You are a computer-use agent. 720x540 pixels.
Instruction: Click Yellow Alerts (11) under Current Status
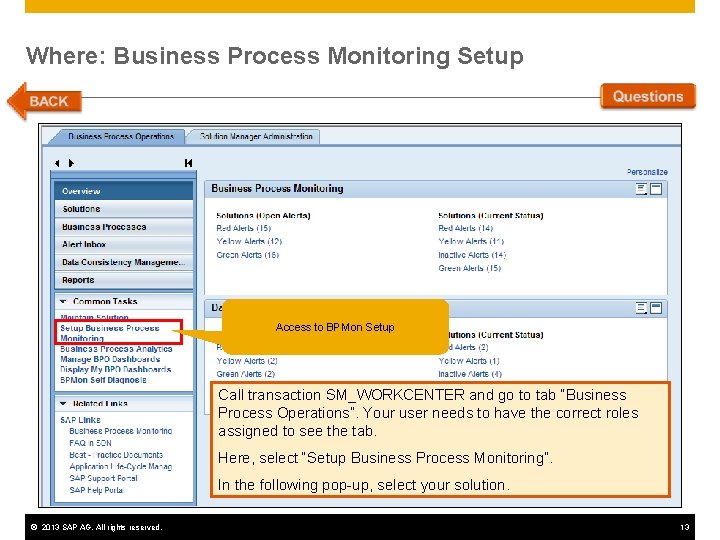pyautogui.click(x=471, y=242)
